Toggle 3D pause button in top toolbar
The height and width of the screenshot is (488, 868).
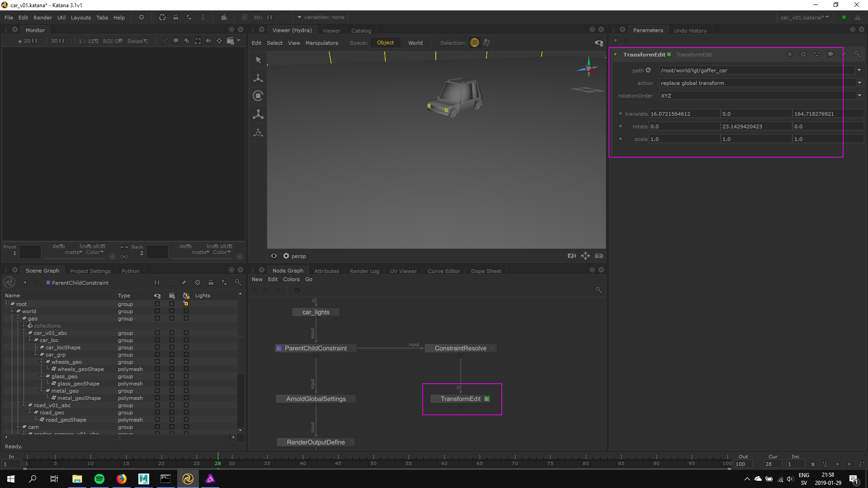269,17
